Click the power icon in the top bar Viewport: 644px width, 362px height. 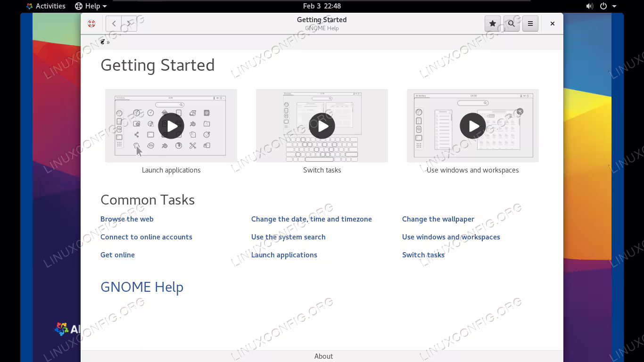[603, 6]
